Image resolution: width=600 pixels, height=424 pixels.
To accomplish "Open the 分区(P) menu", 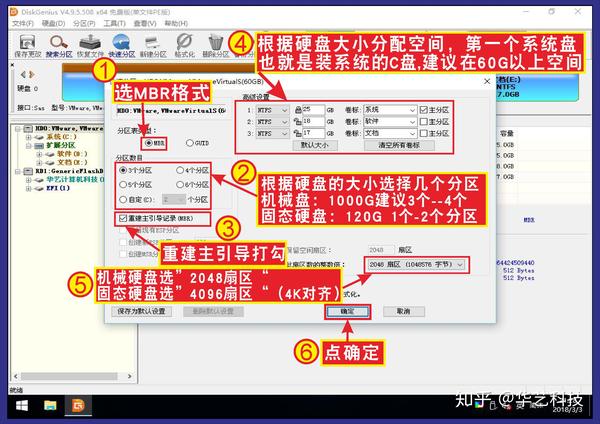I will 84,23.
